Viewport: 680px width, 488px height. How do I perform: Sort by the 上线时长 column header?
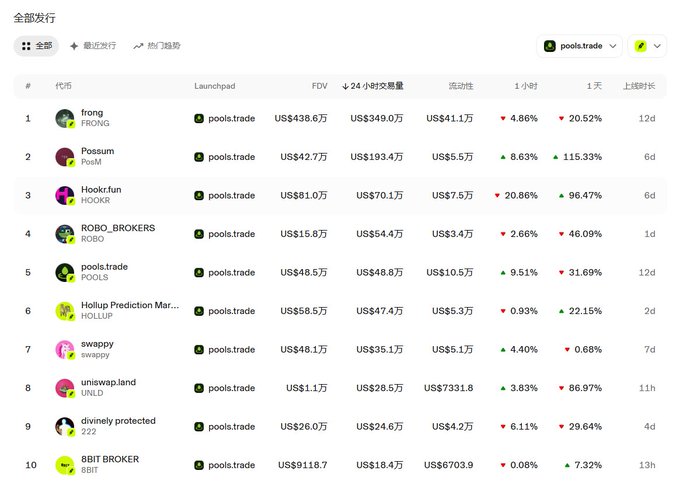[639, 86]
